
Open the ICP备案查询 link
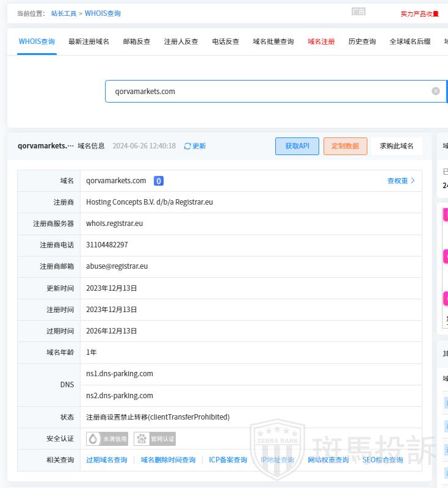click(228, 460)
